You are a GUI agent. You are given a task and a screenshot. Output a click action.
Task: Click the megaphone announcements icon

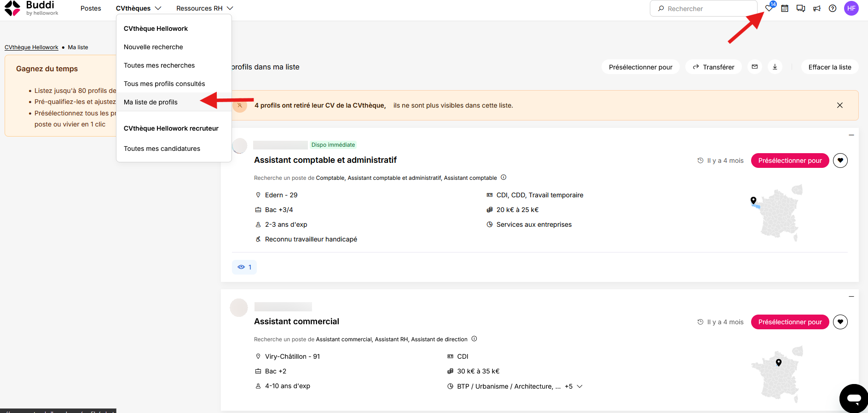[817, 8]
